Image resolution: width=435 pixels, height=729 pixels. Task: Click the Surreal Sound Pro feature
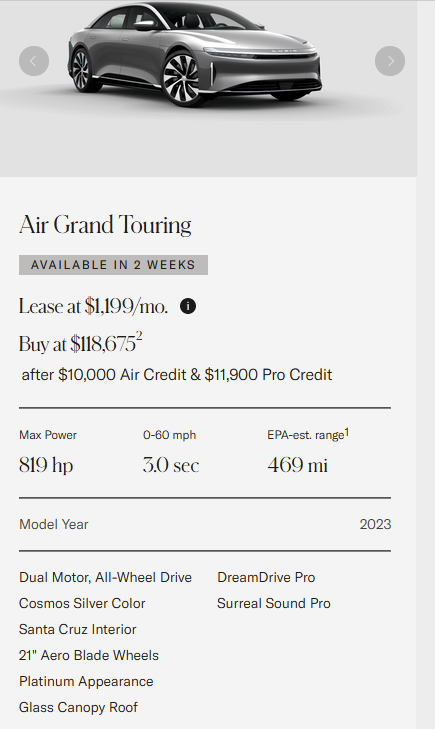coord(274,603)
